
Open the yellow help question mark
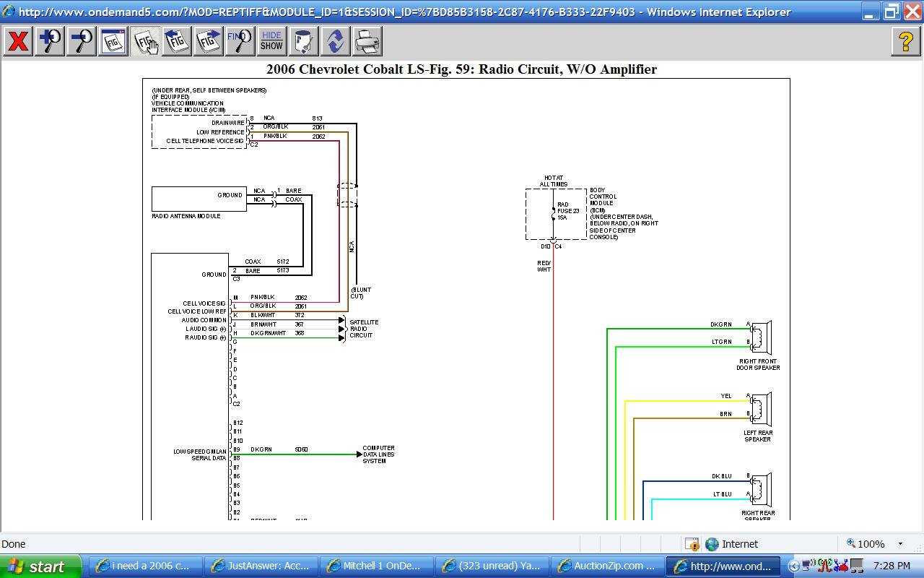pos(906,41)
